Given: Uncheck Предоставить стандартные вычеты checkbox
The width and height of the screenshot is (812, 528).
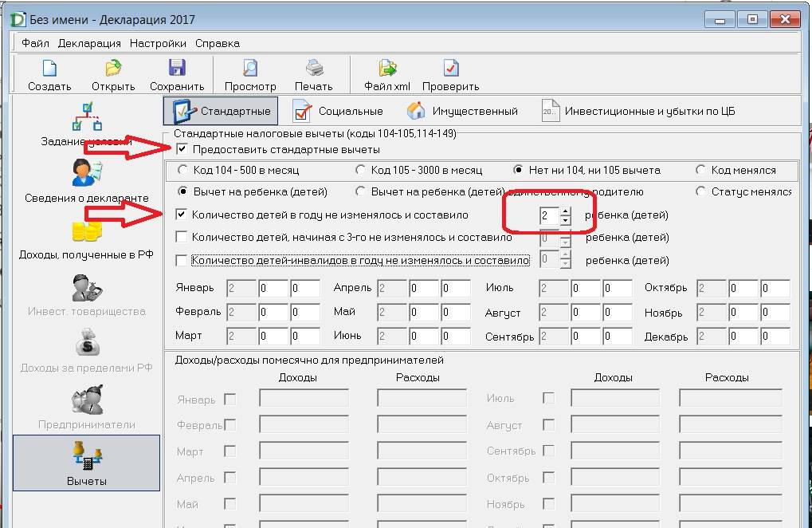Looking at the screenshot, I should (182, 149).
